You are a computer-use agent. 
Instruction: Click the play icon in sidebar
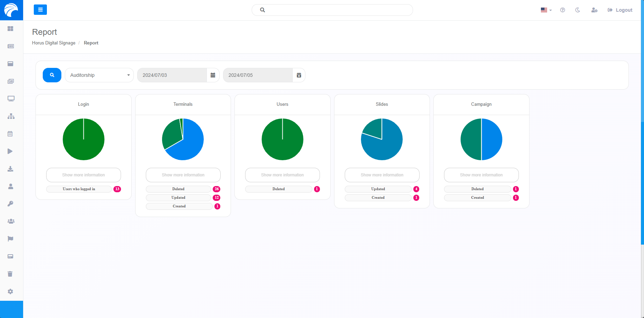pyautogui.click(x=10, y=151)
